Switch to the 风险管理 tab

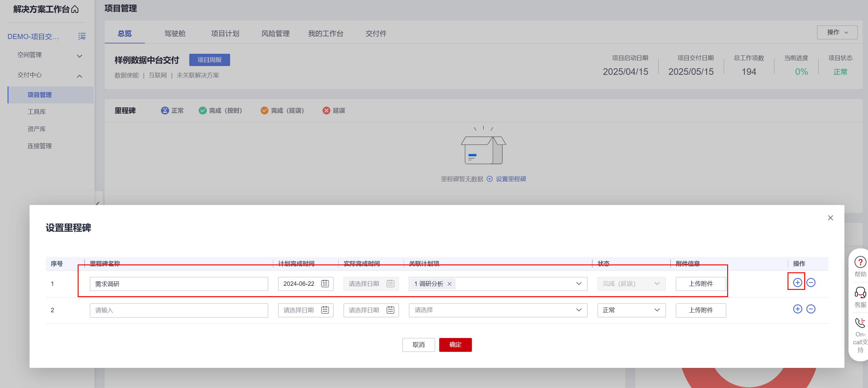pos(275,33)
